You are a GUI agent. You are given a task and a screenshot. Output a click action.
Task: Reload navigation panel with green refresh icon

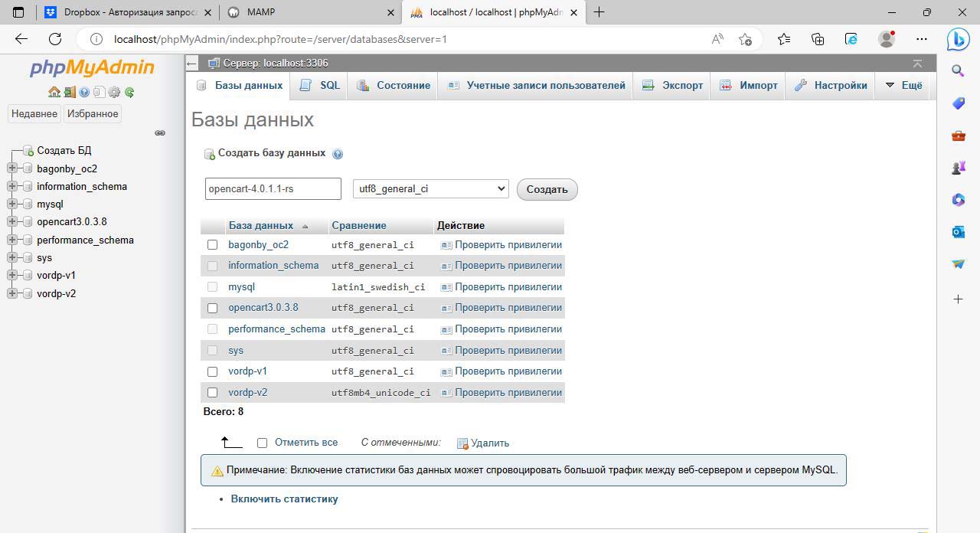[129, 92]
